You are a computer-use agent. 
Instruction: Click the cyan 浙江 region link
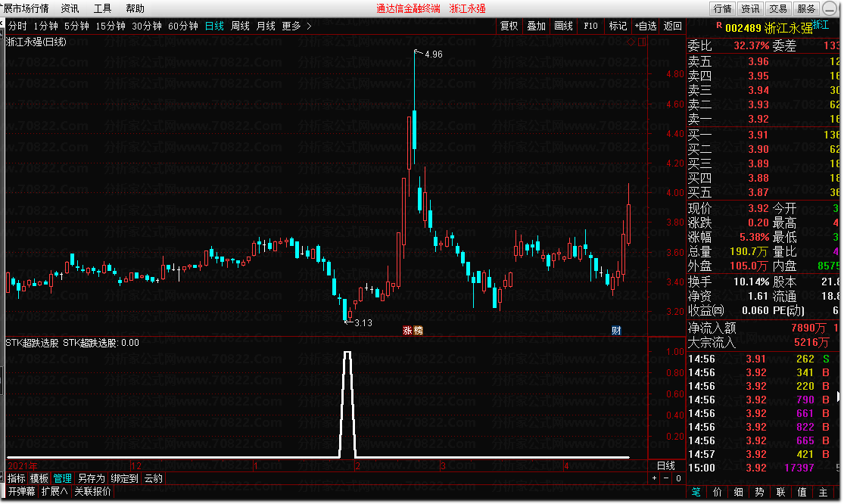pyautogui.click(x=820, y=25)
